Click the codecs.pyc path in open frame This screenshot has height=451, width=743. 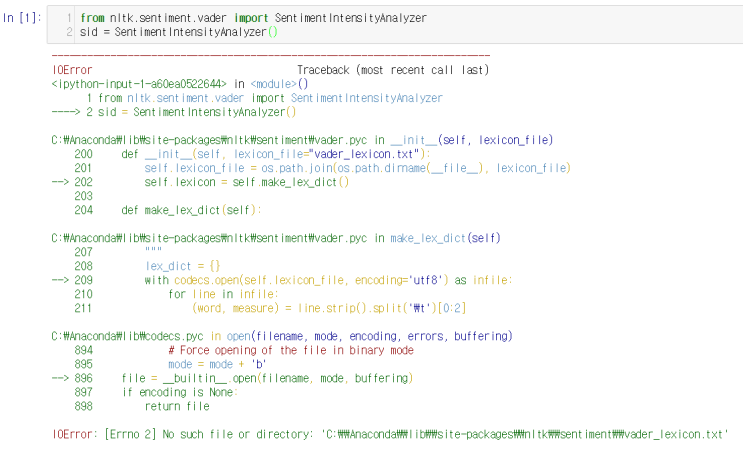pos(282,336)
